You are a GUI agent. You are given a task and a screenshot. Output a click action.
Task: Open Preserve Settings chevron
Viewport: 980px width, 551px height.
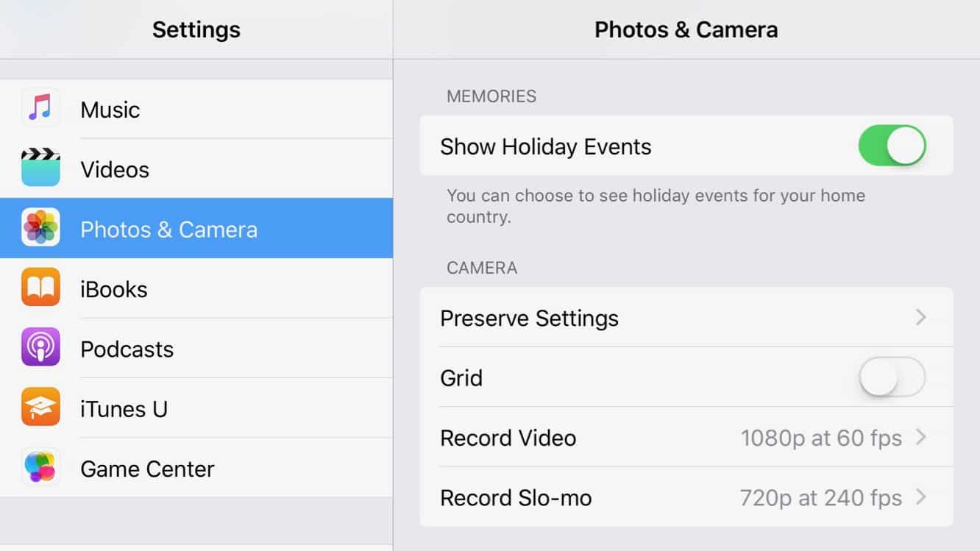920,318
